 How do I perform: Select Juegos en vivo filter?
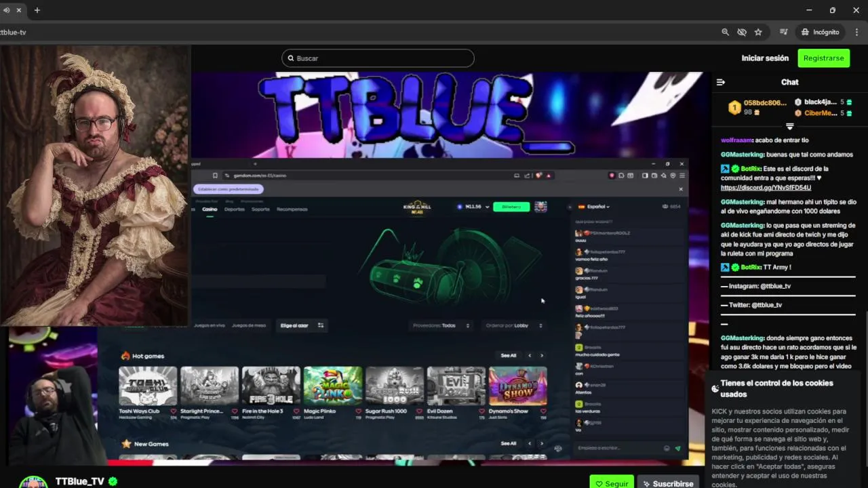(210, 325)
